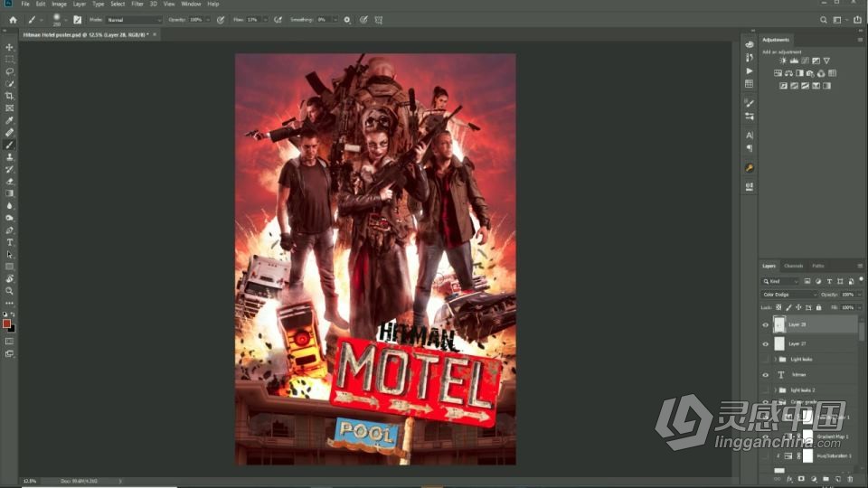Select the Clone Stamp tool
This screenshot has width=868, height=488.
click(x=9, y=157)
